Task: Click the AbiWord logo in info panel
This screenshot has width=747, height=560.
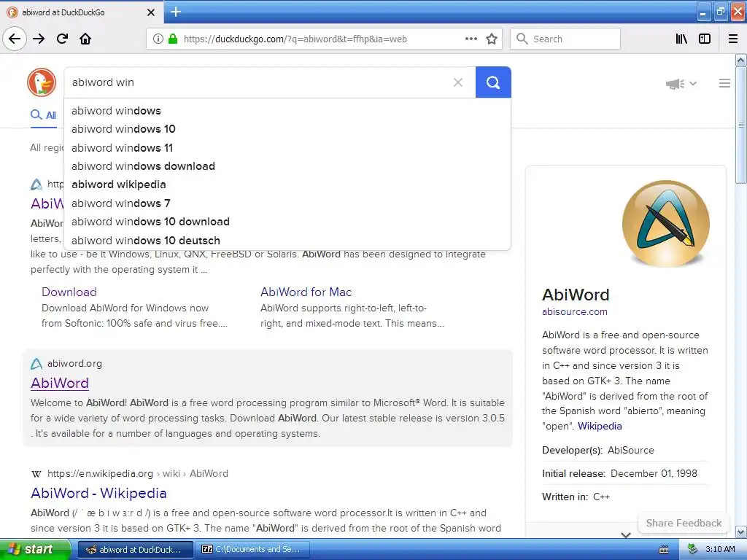Action: point(665,223)
